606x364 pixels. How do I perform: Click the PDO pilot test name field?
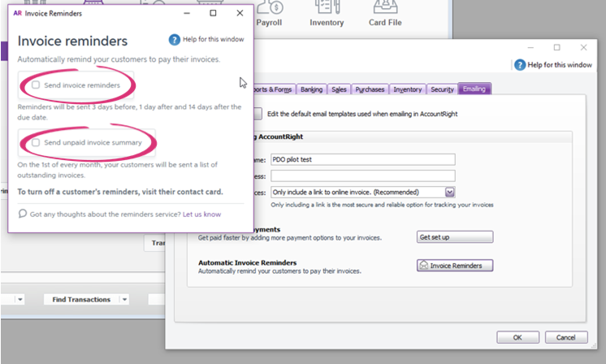coord(362,159)
